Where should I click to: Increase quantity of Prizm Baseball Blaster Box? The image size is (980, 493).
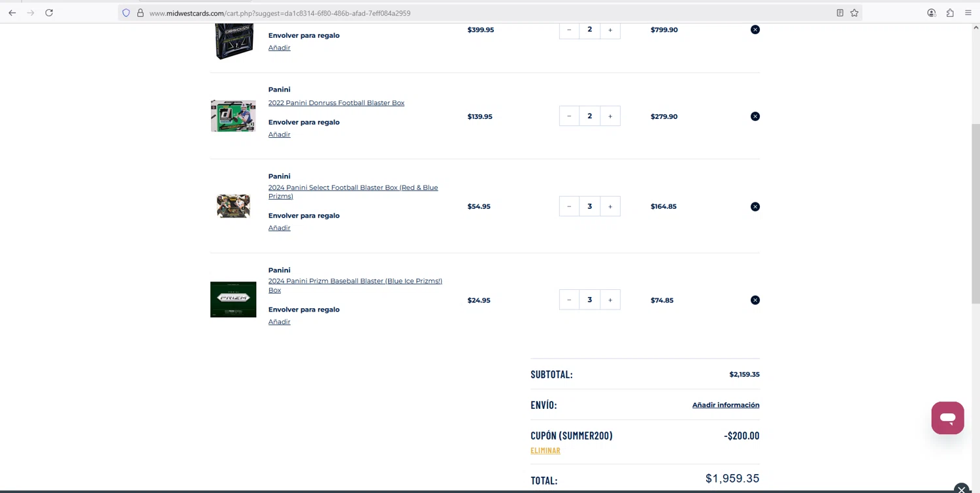(x=610, y=300)
